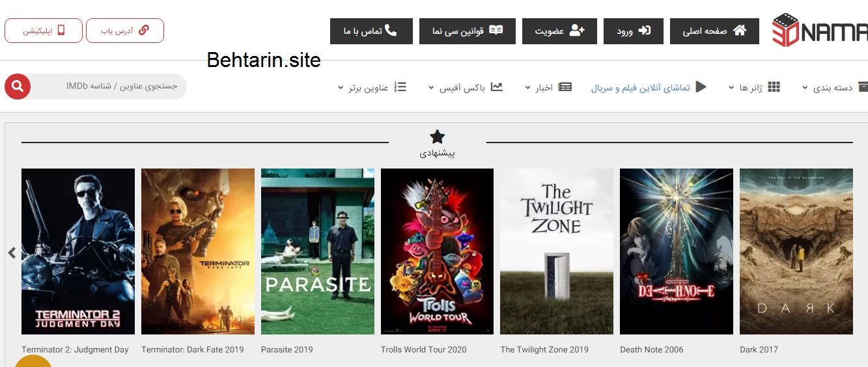Open the Terminator Dark Fate poster
The image size is (868, 367).
198,251
